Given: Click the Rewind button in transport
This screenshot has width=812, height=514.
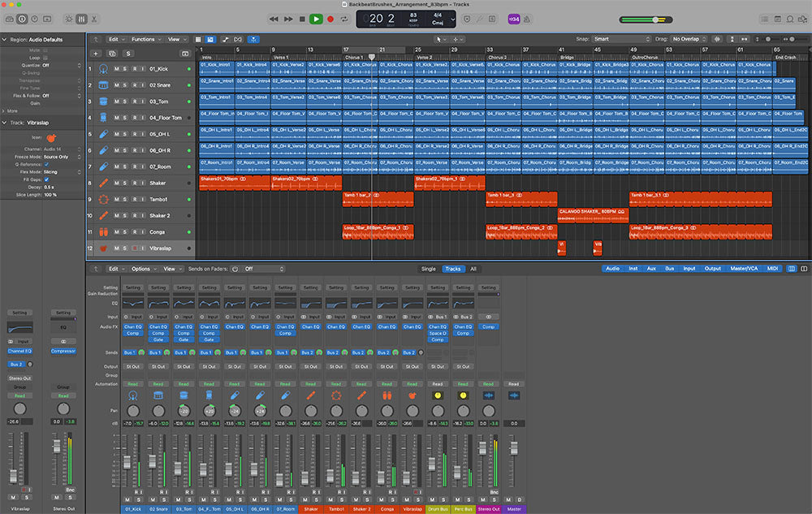Looking at the screenshot, I should pyautogui.click(x=274, y=19).
